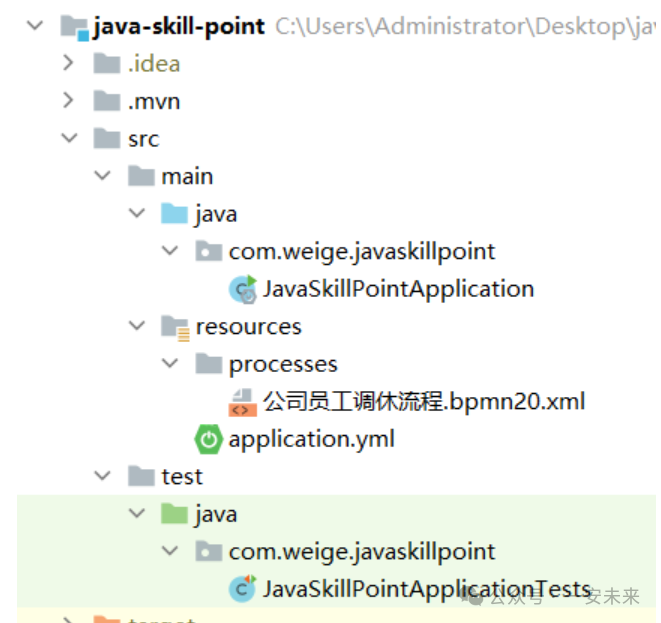Select com.weige.javaskillpoint package label under main

coord(361,251)
